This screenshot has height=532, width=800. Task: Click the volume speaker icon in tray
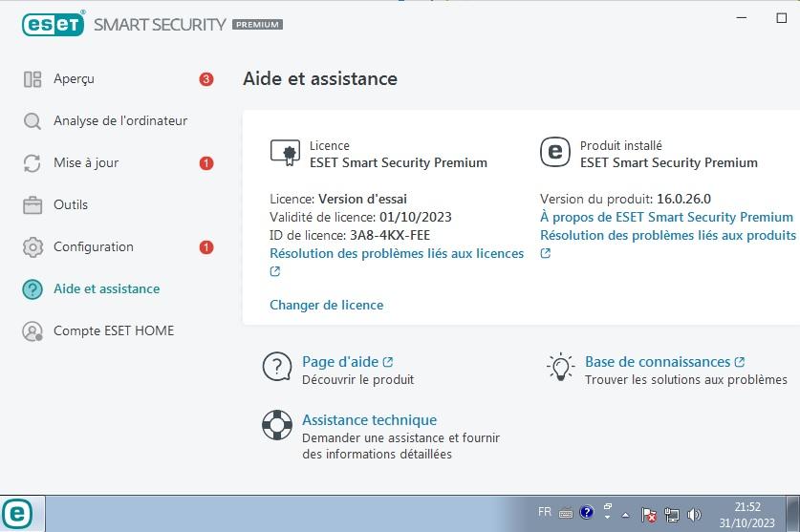tap(694, 515)
